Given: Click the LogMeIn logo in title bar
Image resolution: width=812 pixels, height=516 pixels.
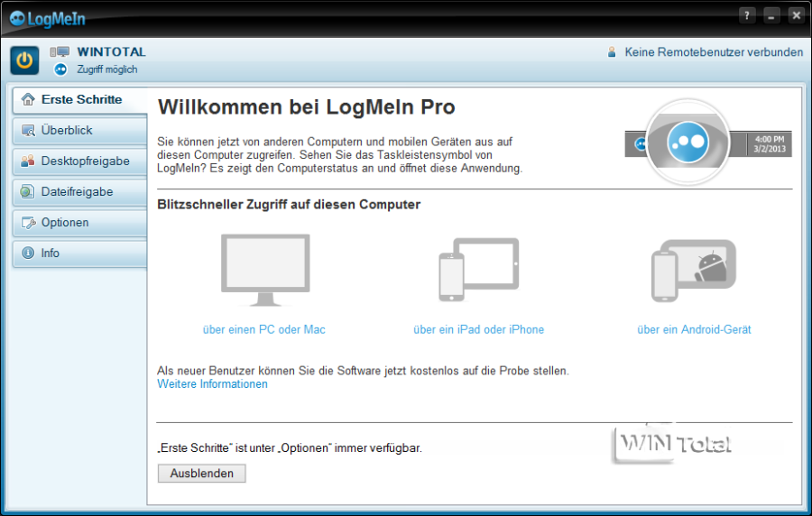Looking at the screenshot, I should [47, 19].
